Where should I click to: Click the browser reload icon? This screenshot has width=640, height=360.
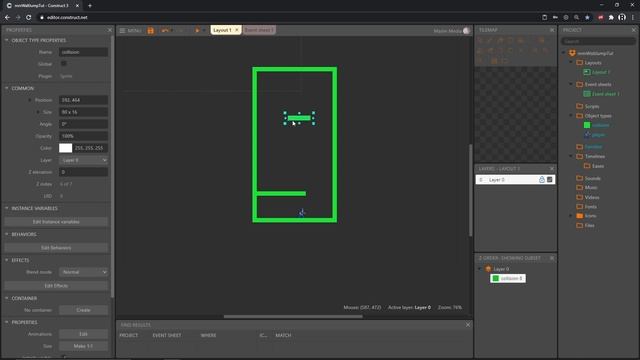29,17
